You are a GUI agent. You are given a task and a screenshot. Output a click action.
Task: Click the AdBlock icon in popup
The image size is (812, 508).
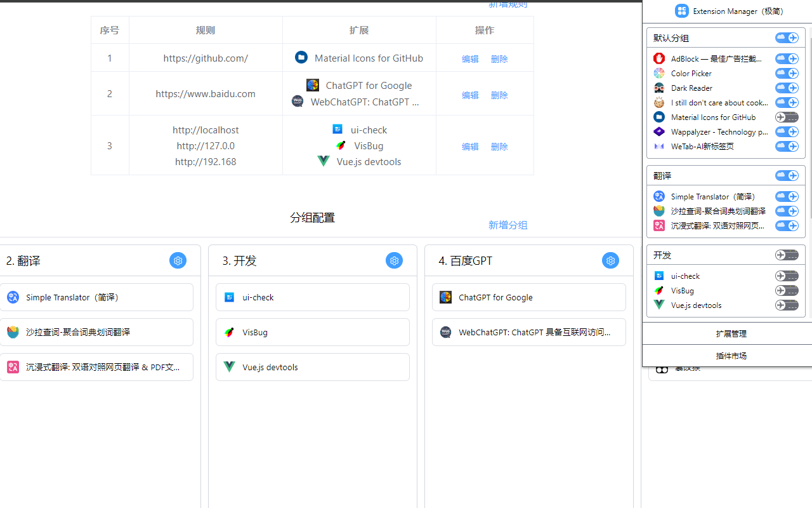[659, 58]
